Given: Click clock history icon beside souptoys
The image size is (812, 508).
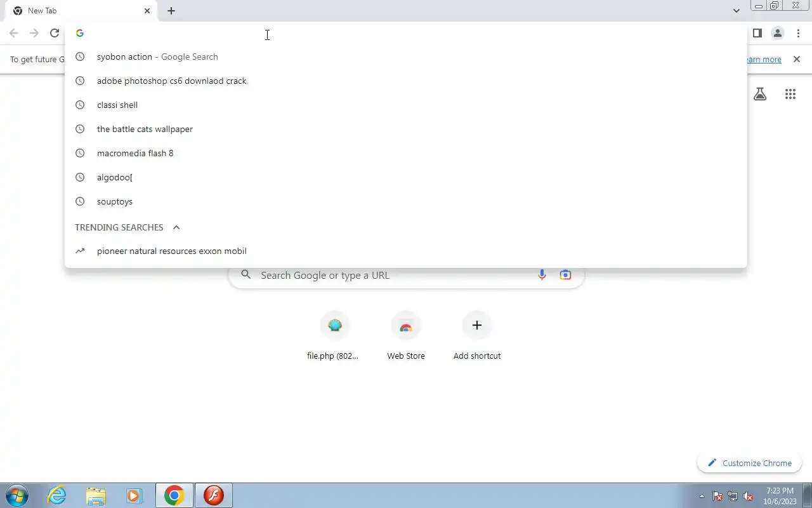Looking at the screenshot, I should tap(80, 201).
